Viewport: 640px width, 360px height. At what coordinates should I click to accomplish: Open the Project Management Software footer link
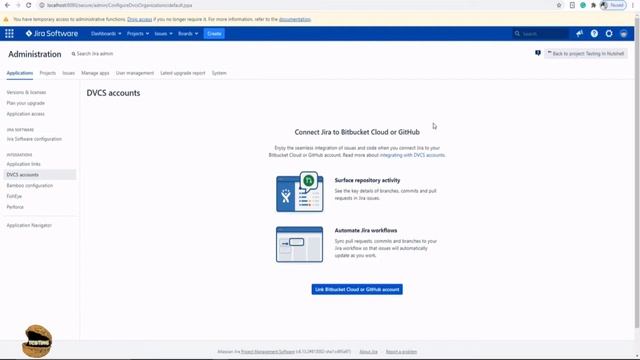[268, 351]
